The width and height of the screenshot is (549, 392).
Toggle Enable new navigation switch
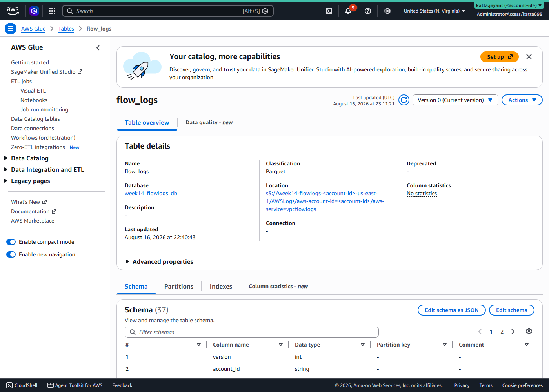(x=11, y=254)
